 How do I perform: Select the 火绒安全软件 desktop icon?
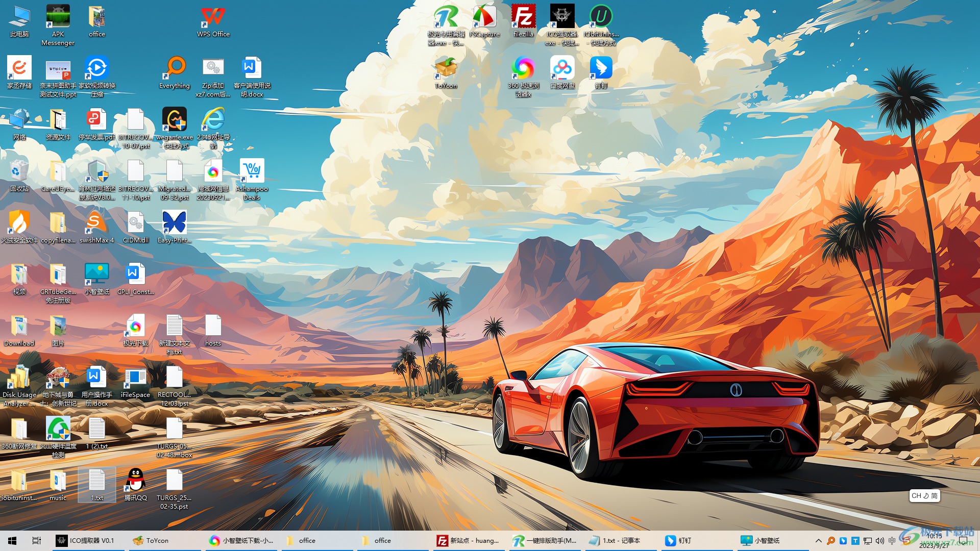pos(19,227)
